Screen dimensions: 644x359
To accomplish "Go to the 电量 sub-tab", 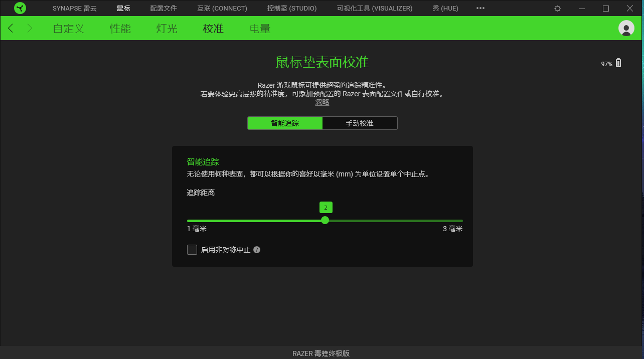I will [x=260, y=29].
